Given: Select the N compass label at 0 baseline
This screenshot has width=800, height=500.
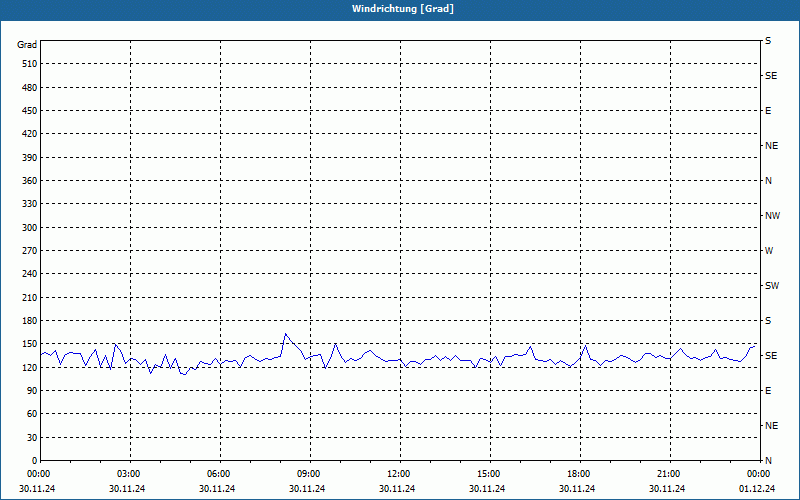Looking at the screenshot, I should click(x=768, y=460).
